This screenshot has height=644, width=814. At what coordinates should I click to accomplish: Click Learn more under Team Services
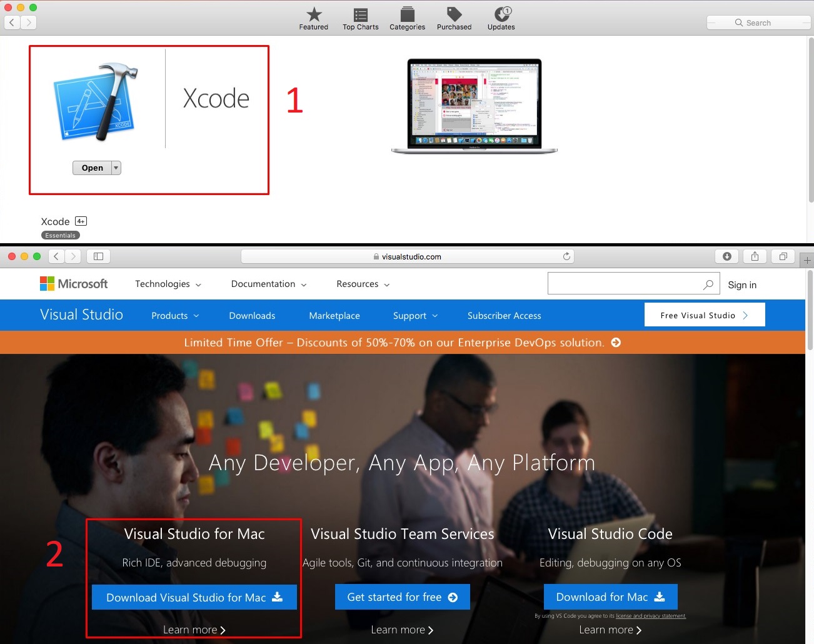click(x=402, y=630)
